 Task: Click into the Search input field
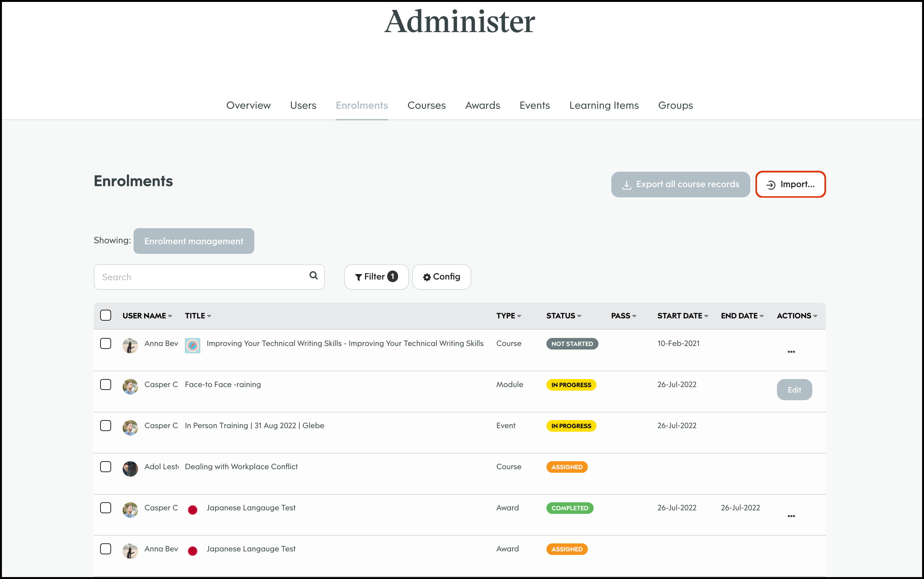point(199,277)
